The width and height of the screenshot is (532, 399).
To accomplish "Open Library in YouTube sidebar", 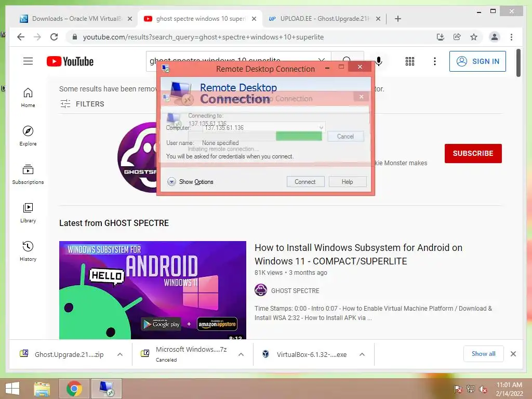I will click(x=28, y=212).
